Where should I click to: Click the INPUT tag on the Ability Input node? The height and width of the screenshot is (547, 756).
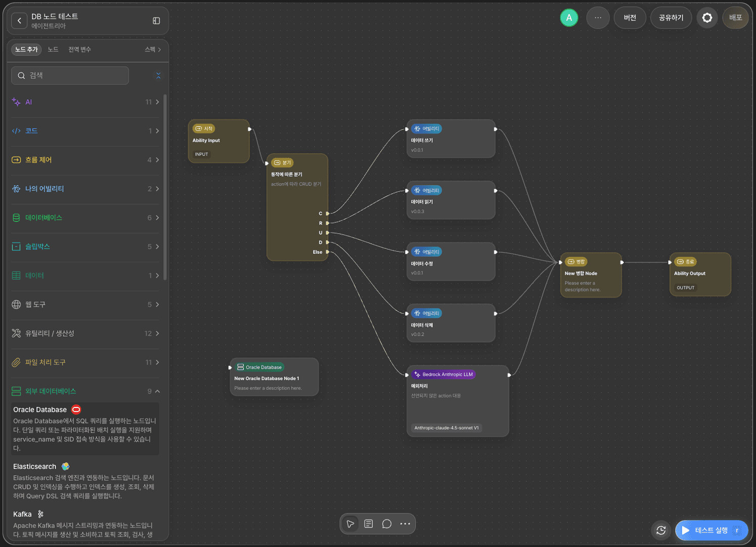coord(202,154)
